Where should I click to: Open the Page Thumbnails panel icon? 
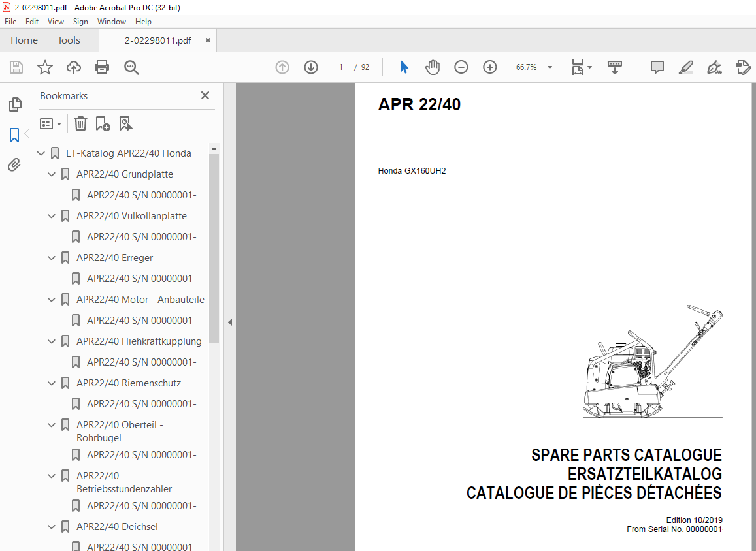tap(15, 104)
